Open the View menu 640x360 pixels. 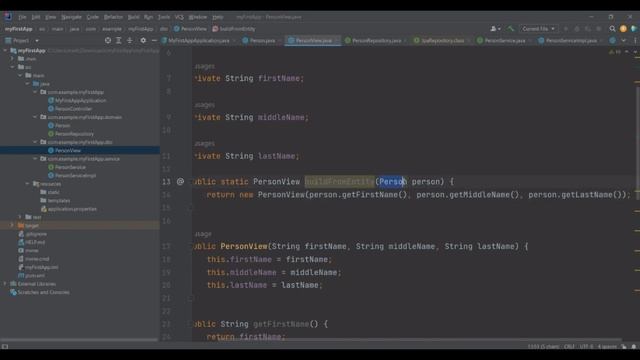click(50, 17)
